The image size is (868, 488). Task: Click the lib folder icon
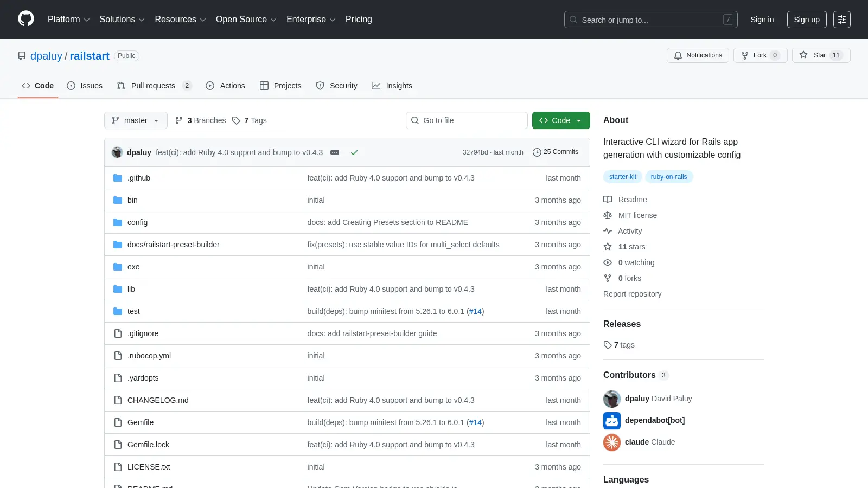(118, 289)
